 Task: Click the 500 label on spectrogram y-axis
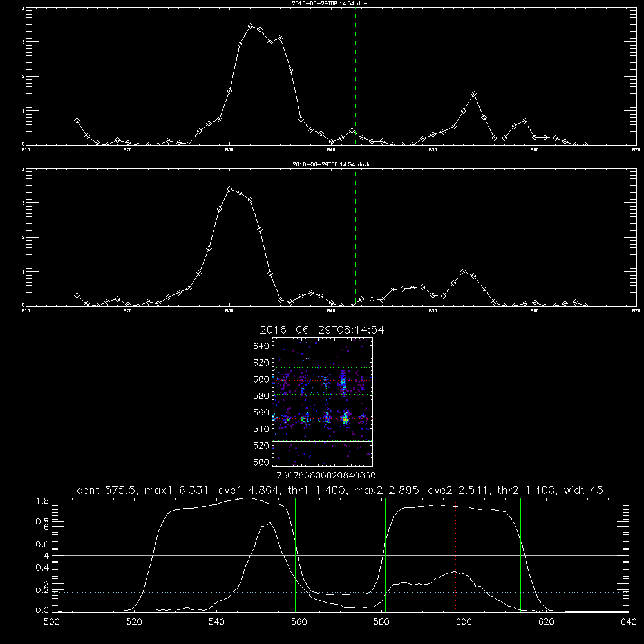pos(261,462)
